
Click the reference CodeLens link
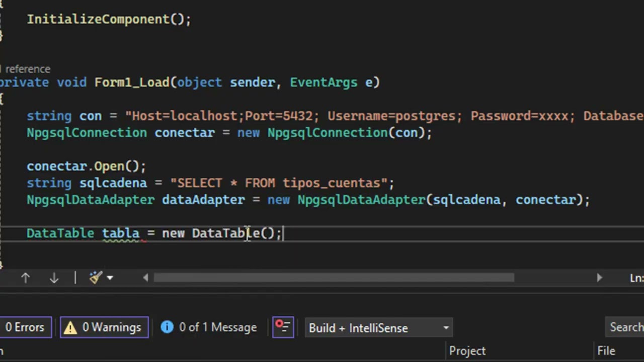pyautogui.click(x=26, y=69)
